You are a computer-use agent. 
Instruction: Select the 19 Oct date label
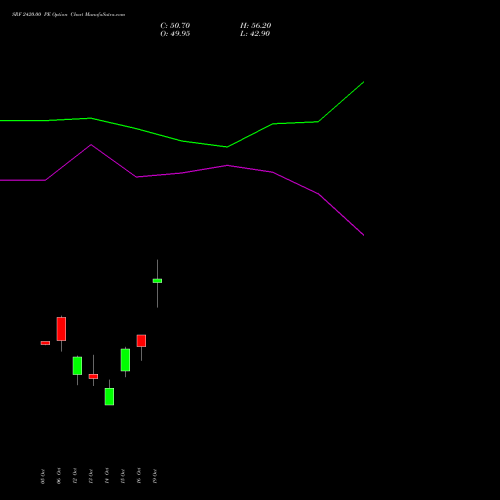pyautogui.click(x=155, y=476)
